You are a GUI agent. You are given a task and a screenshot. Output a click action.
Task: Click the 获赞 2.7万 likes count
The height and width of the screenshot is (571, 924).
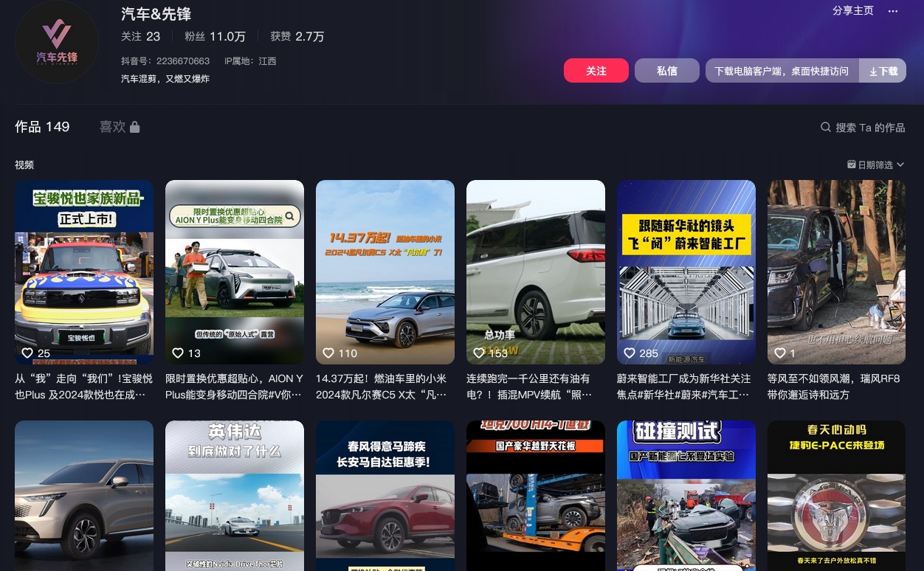[297, 36]
